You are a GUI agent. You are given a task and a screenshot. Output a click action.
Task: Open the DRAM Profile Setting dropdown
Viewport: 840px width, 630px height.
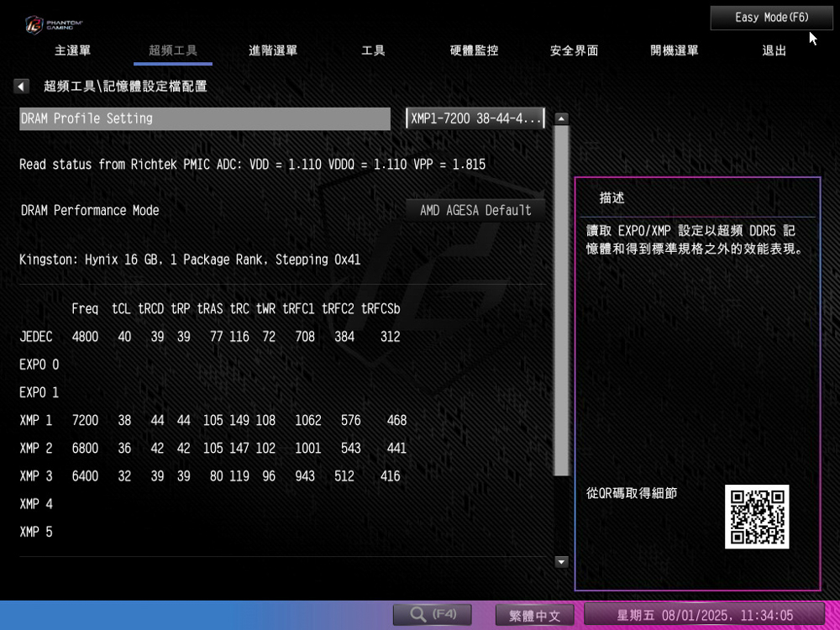pyautogui.click(x=475, y=118)
